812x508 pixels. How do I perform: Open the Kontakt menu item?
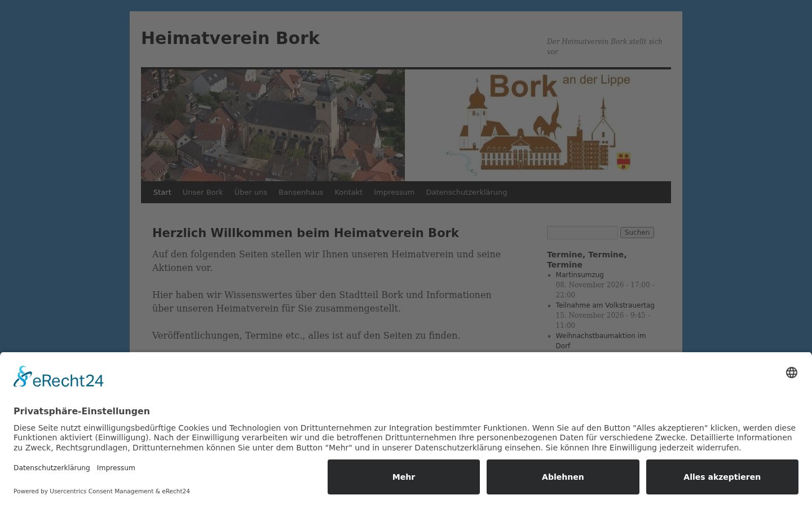point(348,192)
